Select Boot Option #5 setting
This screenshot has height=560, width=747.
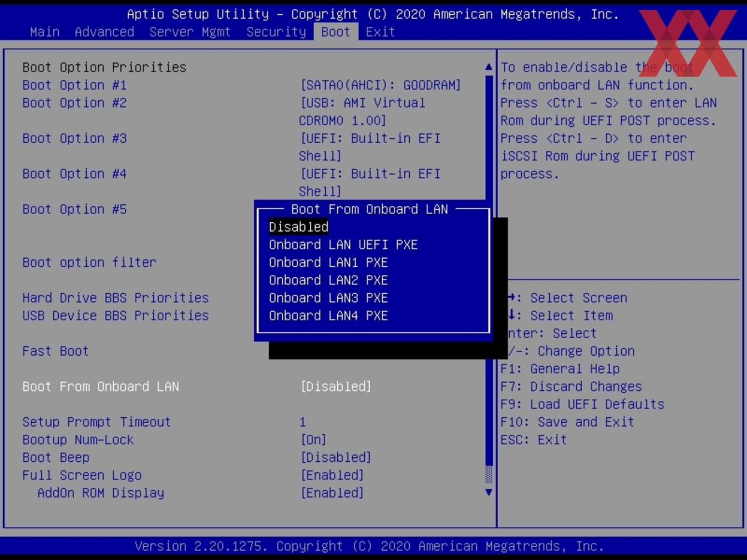[75, 209]
